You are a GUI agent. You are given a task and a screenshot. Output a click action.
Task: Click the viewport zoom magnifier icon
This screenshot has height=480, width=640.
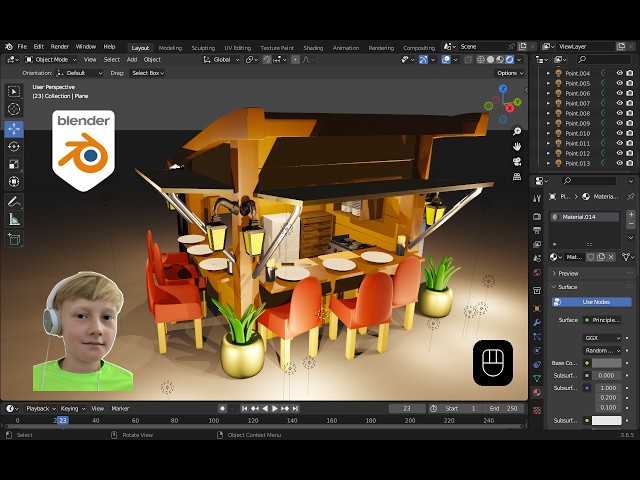coord(517,131)
